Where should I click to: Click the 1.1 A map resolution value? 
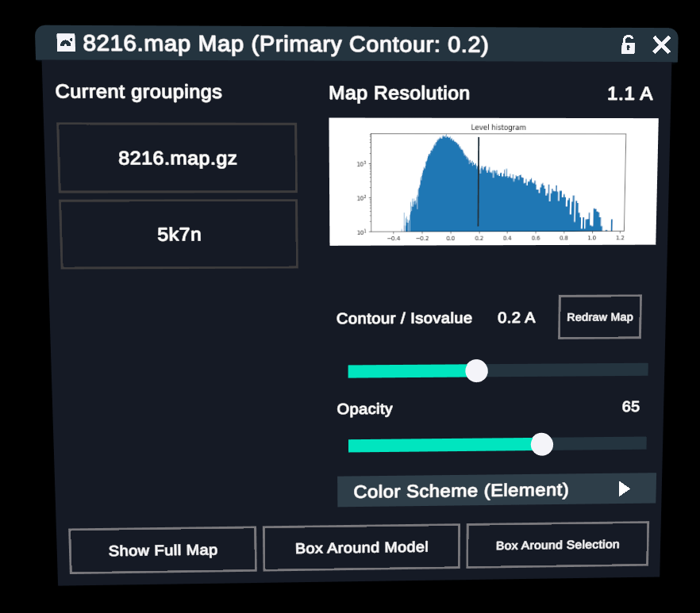(629, 94)
